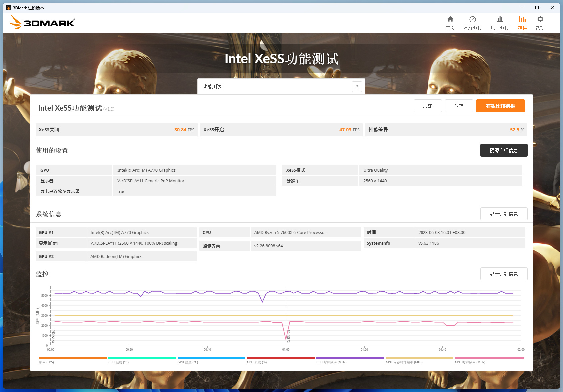Show details for 系统信息 section
Screen dimensions: 563x392
tap(504, 214)
